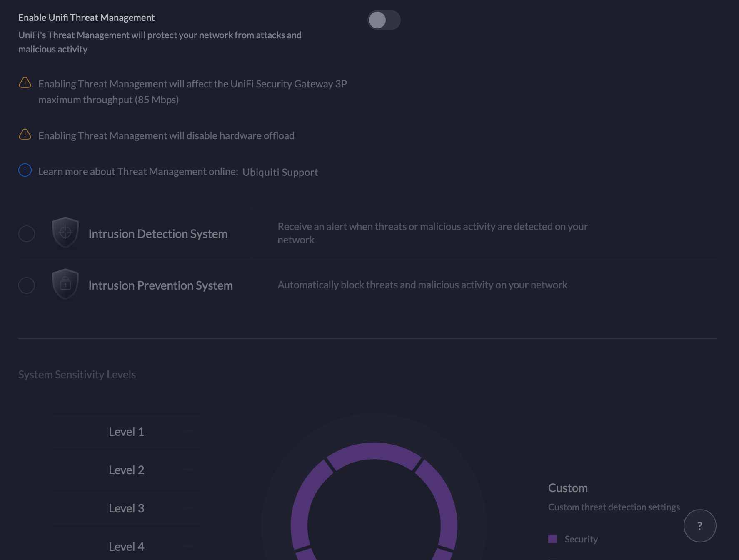Click the Intrusion Prevention lock shield icon

[65, 284]
